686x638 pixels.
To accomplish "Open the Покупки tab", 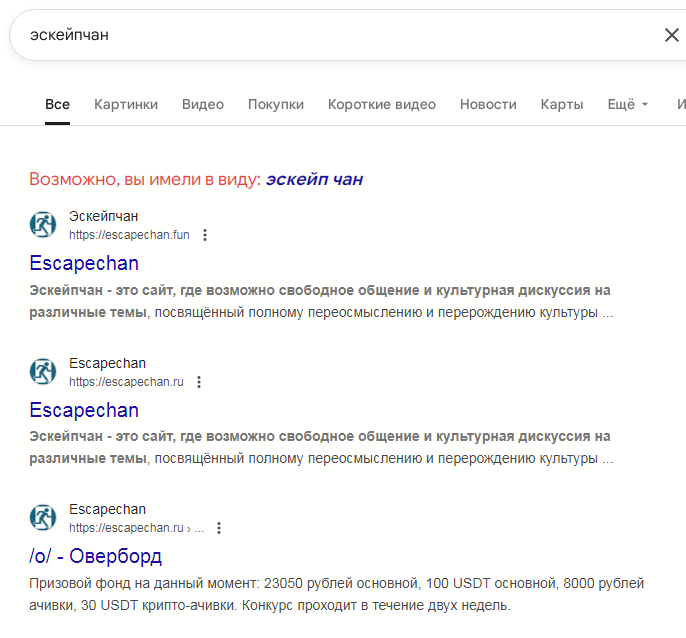I will pyautogui.click(x=276, y=104).
